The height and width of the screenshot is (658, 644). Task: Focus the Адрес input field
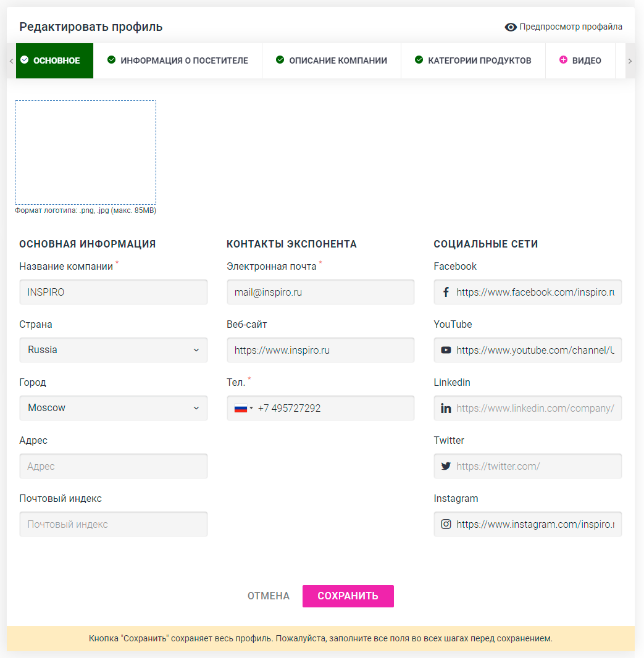click(114, 466)
